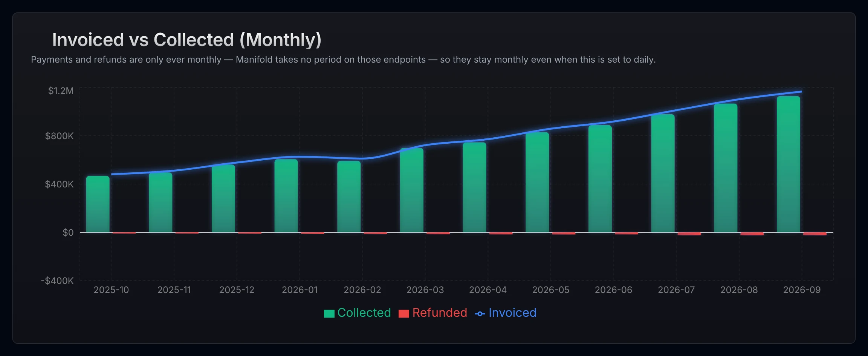868x356 pixels.
Task: Toggle the Collected legend entry
Action: pyautogui.click(x=358, y=313)
